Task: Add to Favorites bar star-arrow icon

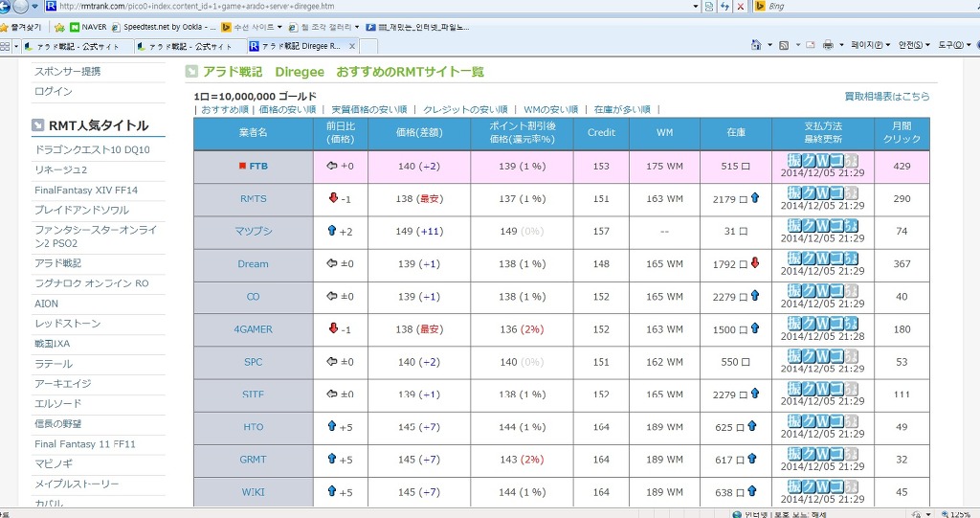Action: click(x=59, y=27)
